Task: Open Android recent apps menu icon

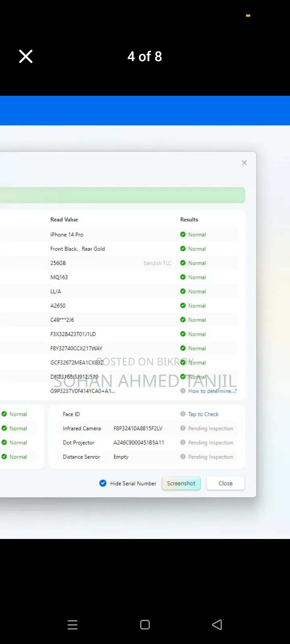Action: (72, 625)
